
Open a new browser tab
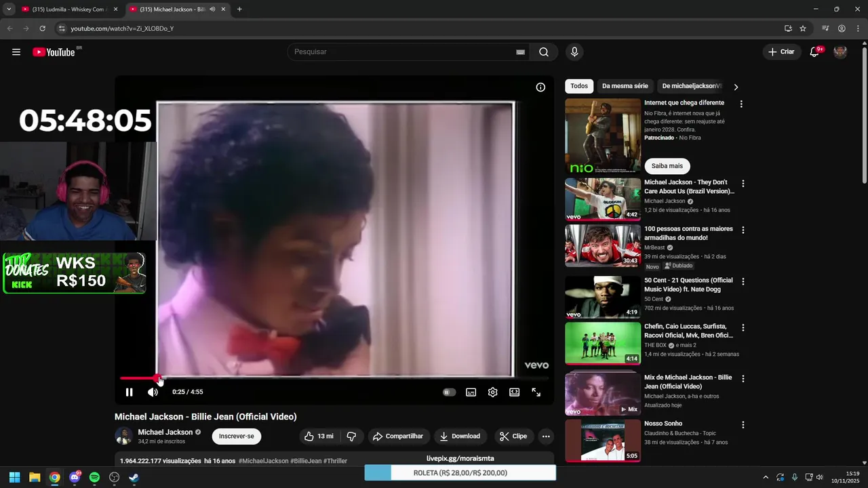point(239,9)
